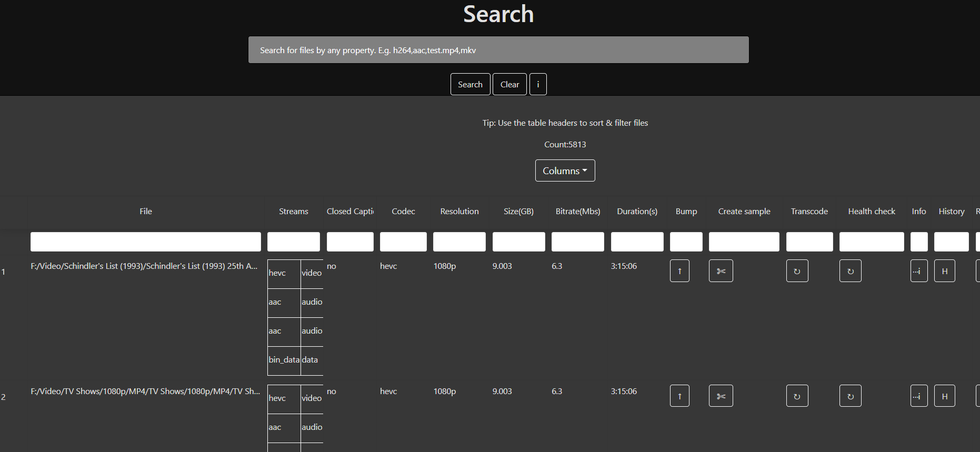980x452 pixels.
Task: Focus the Transcode column filter box
Action: pos(809,242)
